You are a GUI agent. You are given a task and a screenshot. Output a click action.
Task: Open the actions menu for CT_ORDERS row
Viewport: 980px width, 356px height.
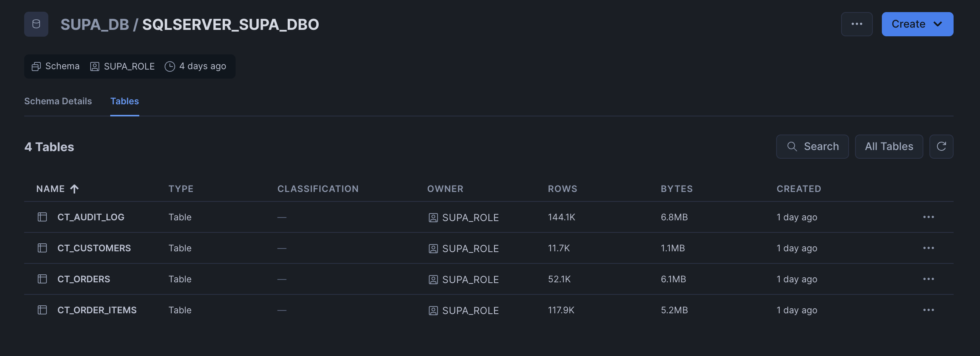(x=928, y=279)
